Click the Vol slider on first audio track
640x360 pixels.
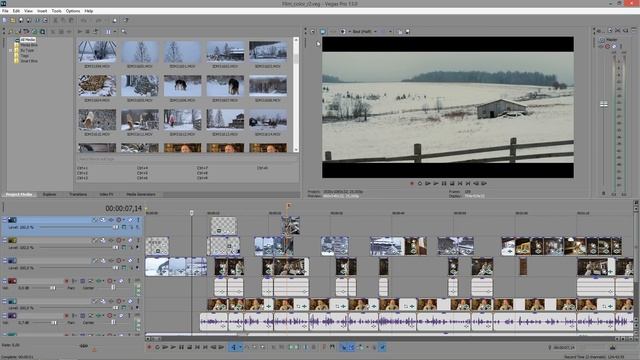pyautogui.click(x=53, y=288)
